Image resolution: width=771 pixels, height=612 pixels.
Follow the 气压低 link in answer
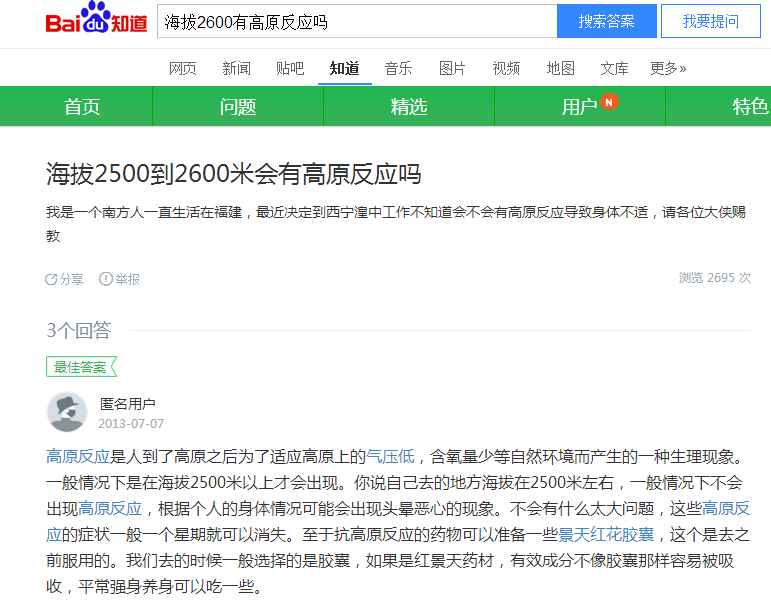coord(393,457)
